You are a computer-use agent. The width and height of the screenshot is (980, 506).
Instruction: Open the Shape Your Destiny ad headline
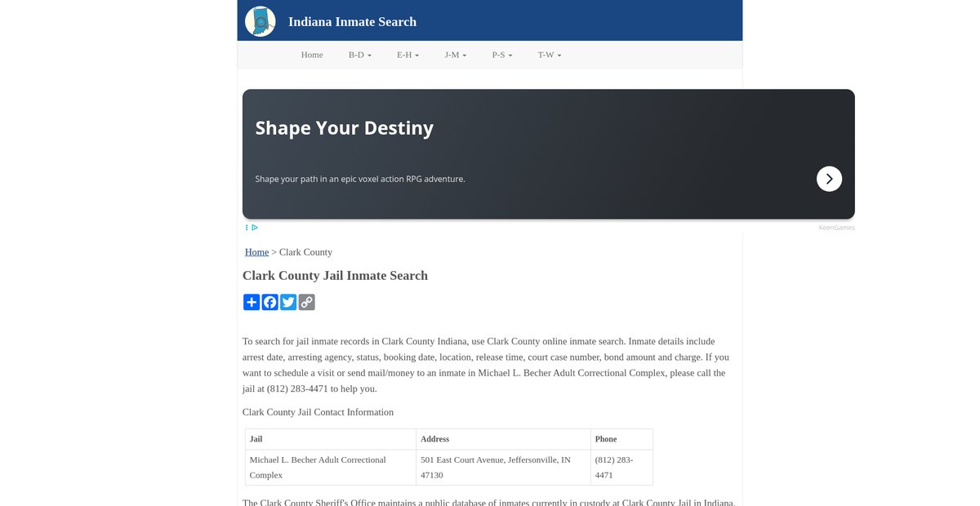tap(344, 128)
